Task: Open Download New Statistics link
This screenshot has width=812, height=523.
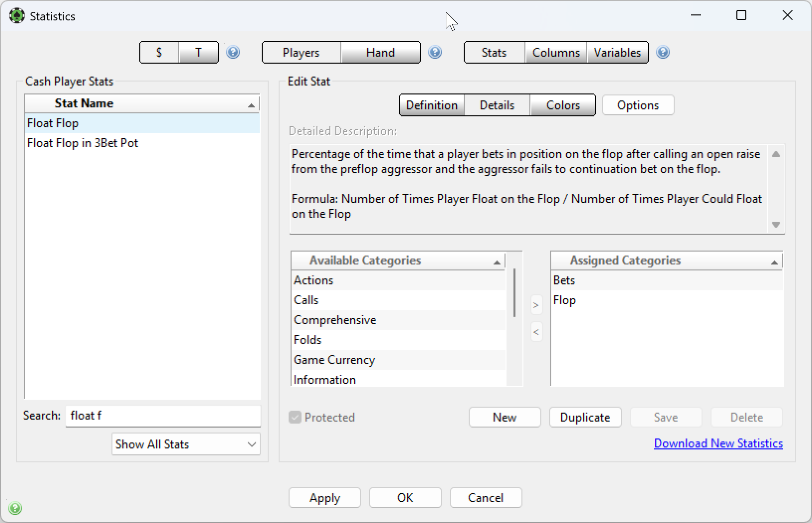Action: click(x=718, y=443)
